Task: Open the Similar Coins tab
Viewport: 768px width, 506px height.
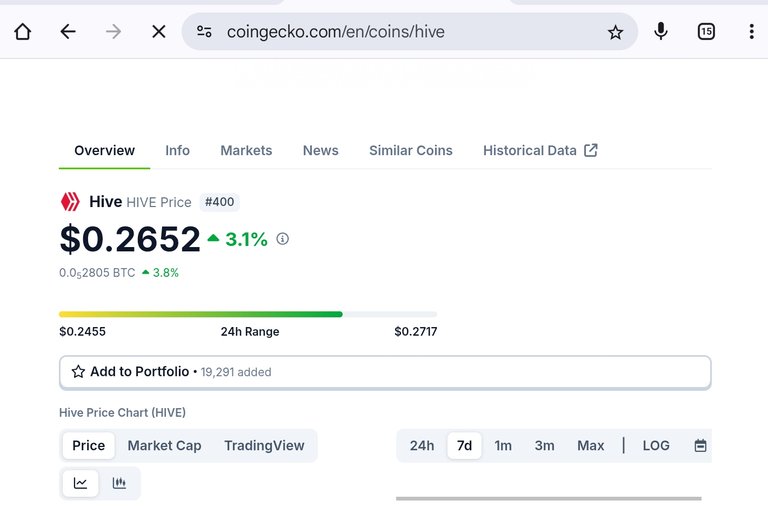Action: pos(410,150)
